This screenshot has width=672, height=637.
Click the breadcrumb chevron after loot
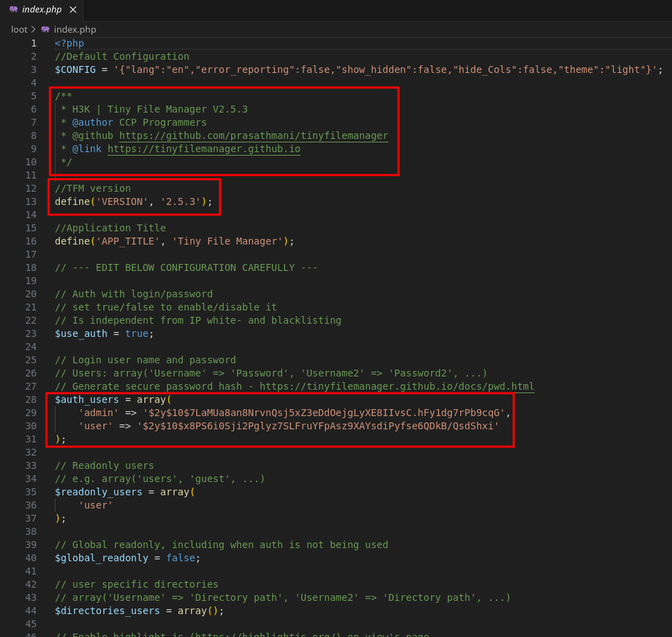click(33, 29)
